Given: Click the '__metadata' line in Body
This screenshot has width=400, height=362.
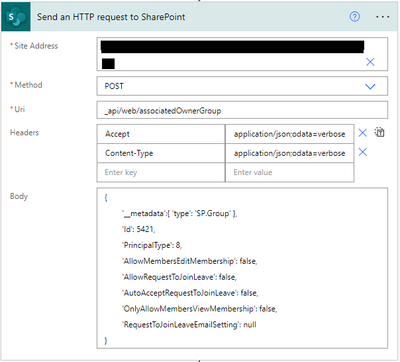Looking at the screenshot, I should pyautogui.click(x=179, y=213).
